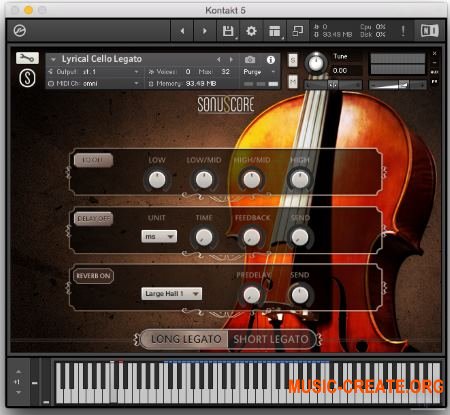This screenshot has width=450, height=415.
Task: Mute the instrument with the M button
Action: point(293,81)
